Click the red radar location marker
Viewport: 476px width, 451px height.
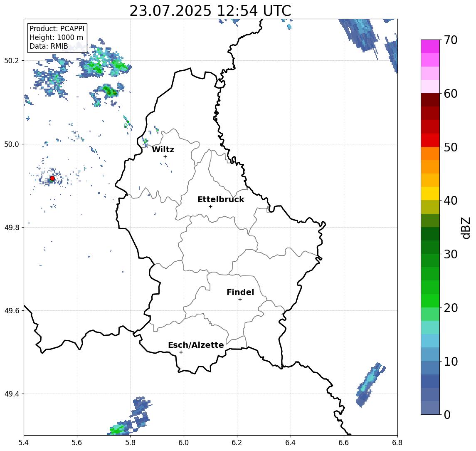[x=52, y=178]
